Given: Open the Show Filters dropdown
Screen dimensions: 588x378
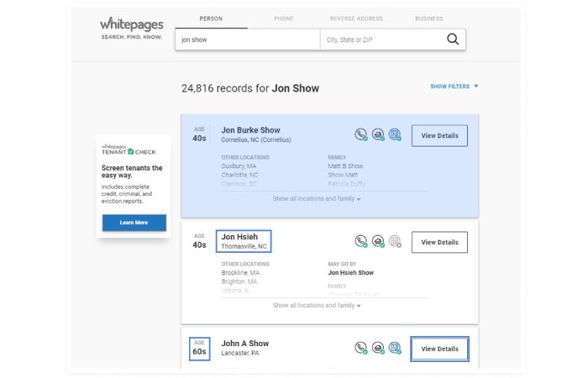Looking at the screenshot, I should coord(454,87).
